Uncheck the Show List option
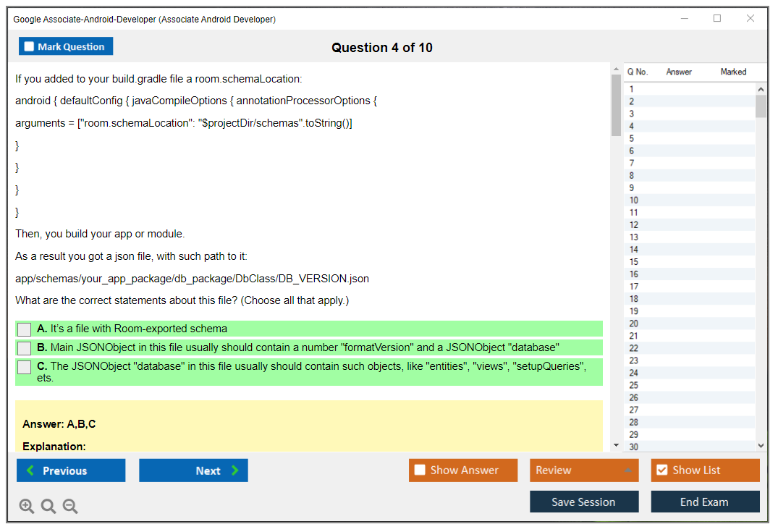This screenshot has width=778, height=532. tap(661, 470)
